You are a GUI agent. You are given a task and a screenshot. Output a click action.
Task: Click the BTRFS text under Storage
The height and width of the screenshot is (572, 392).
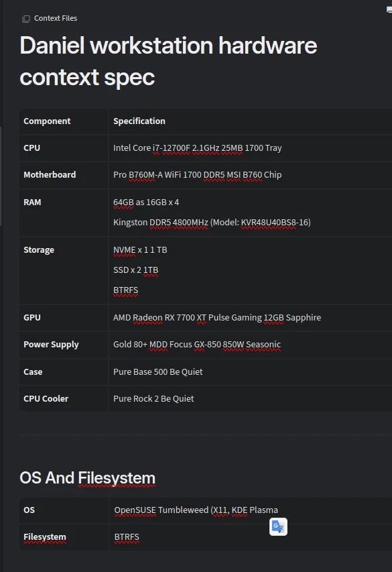point(126,290)
